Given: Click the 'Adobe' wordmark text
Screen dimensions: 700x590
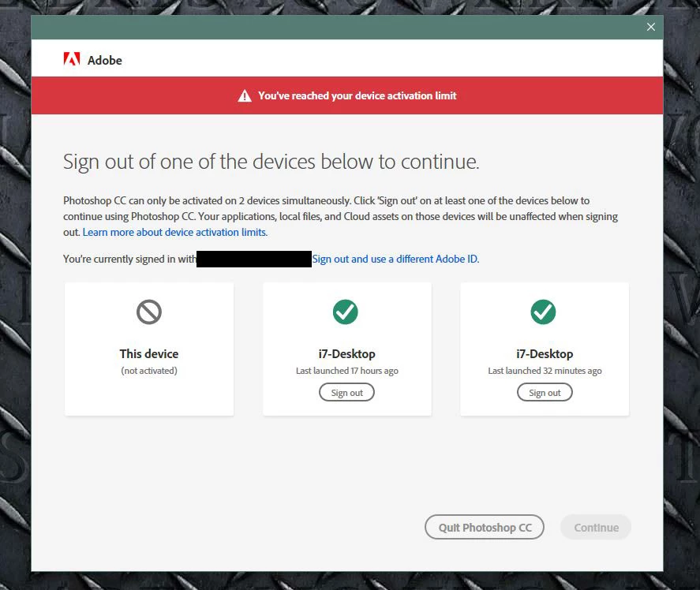Looking at the screenshot, I should [x=104, y=60].
